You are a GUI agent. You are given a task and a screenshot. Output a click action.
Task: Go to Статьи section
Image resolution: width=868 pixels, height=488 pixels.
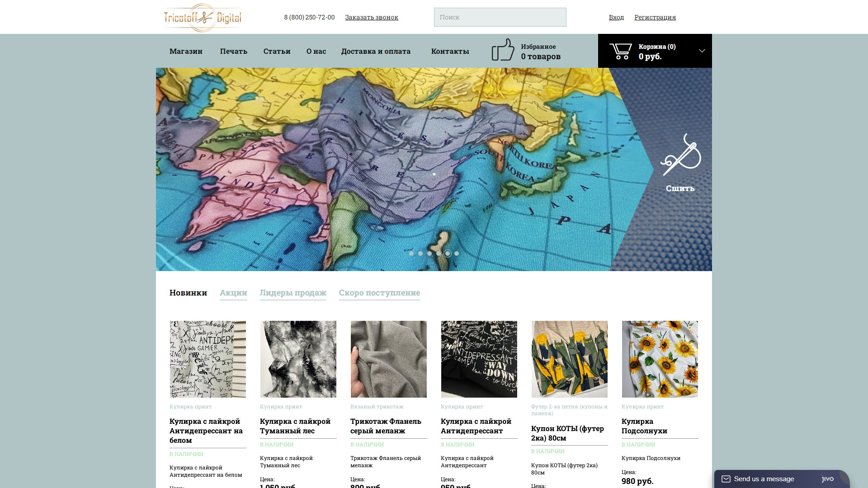[277, 51]
